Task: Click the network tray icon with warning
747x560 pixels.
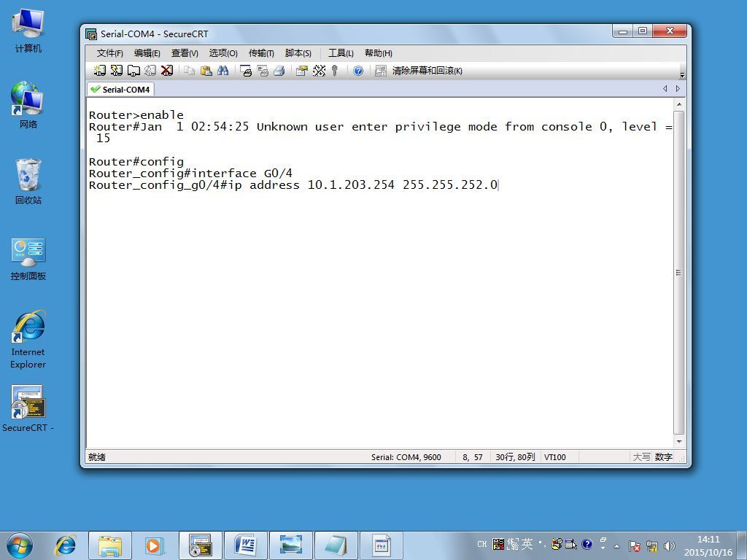Action: click(x=651, y=545)
